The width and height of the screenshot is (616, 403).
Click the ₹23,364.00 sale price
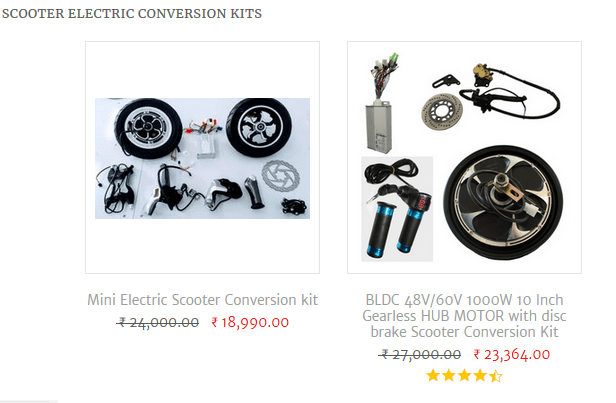pyautogui.click(x=512, y=355)
